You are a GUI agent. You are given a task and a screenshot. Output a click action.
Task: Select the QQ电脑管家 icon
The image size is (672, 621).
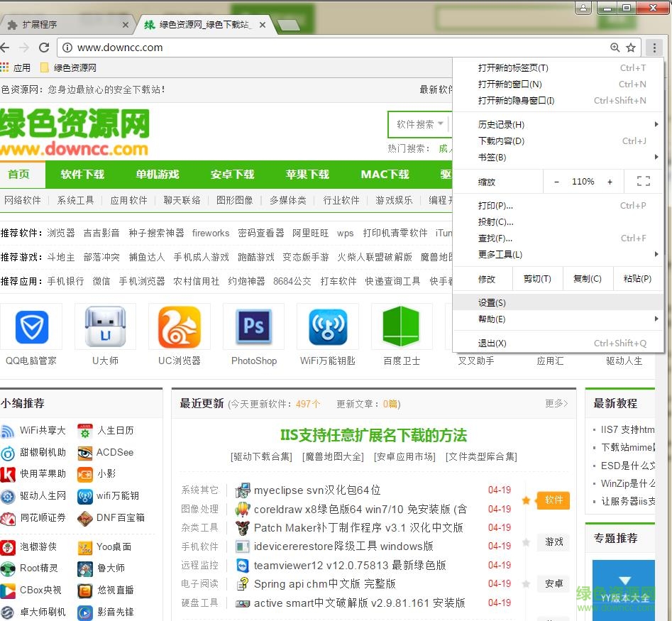click(x=31, y=327)
